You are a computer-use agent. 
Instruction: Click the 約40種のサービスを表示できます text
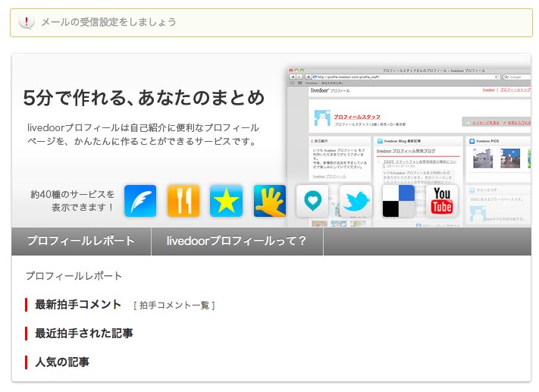tap(72, 201)
